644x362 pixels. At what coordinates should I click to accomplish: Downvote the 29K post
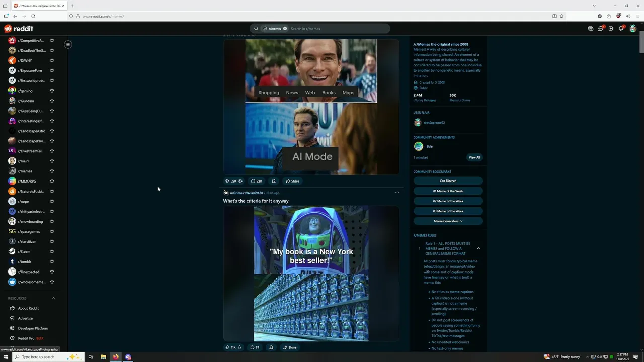coord(240,181)
